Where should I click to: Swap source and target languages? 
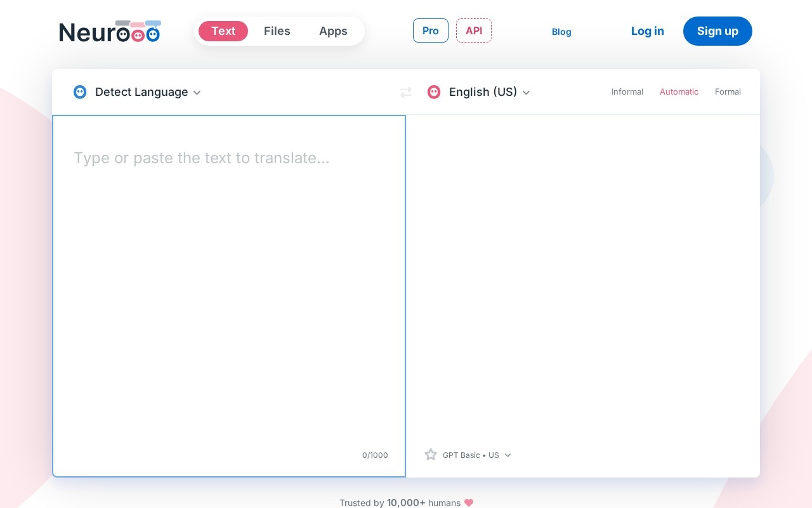click(x=406, y=93)
